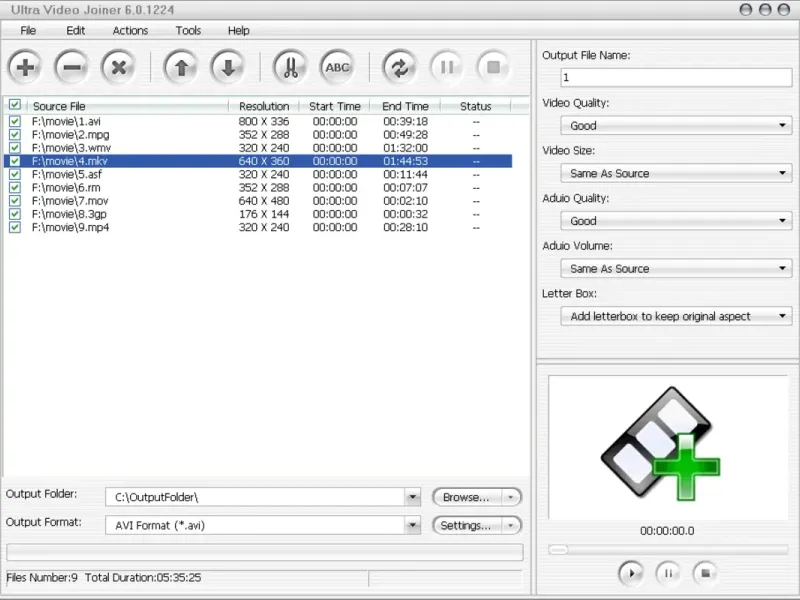The image size is (800, 600).
Task: Select the F:\movie\6.rm file name
Action: pyautogui.click(x=66, y=188)
